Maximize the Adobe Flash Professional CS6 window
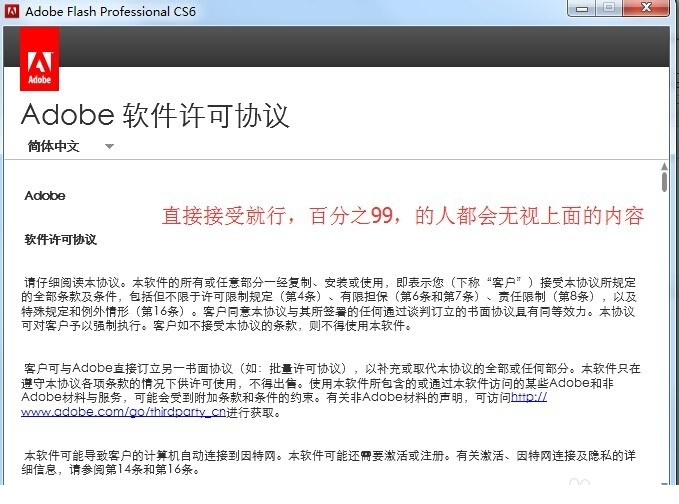 tap(609, 8)
